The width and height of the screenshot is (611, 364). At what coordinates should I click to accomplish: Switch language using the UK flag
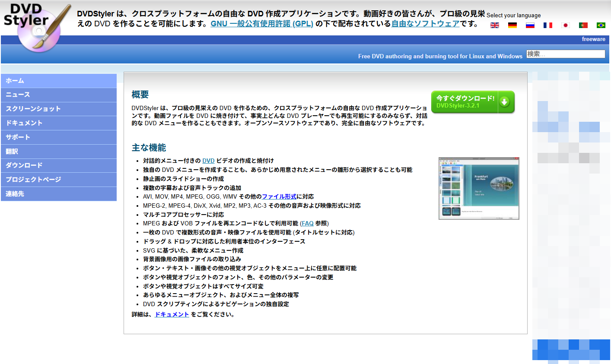click(x=495, y=25)
